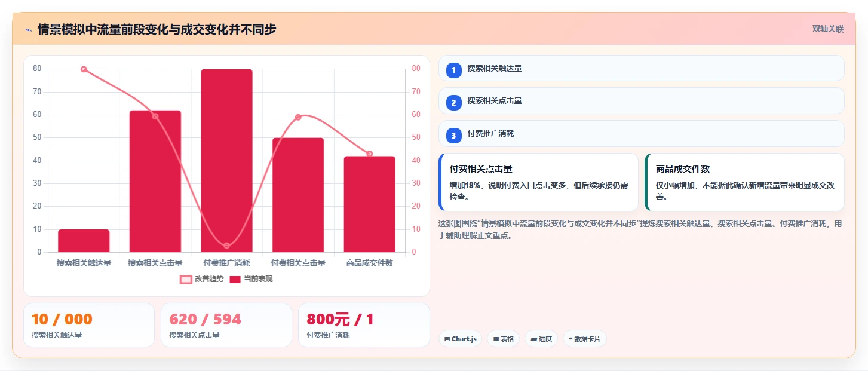Select the 搜索相关点击量 bar in chart
This screenshot has height=371, width=868.
click(155, 181)
